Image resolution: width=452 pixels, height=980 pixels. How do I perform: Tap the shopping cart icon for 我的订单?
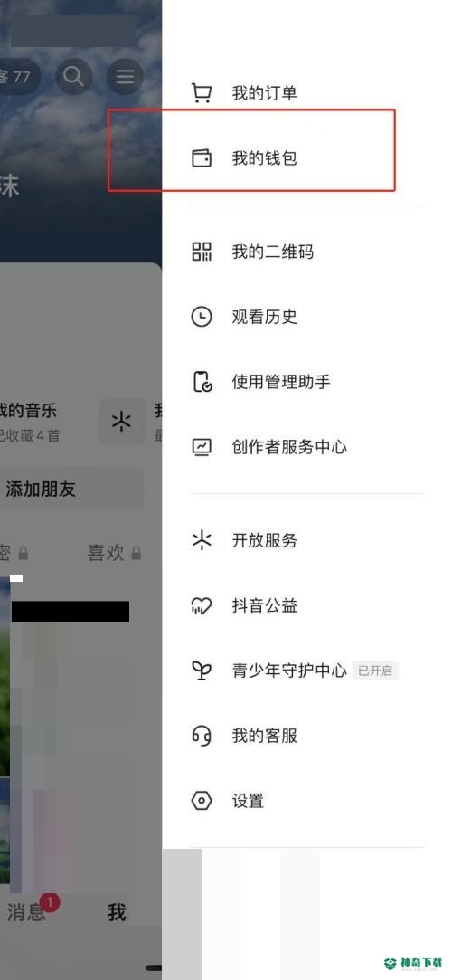coord(201,94)
